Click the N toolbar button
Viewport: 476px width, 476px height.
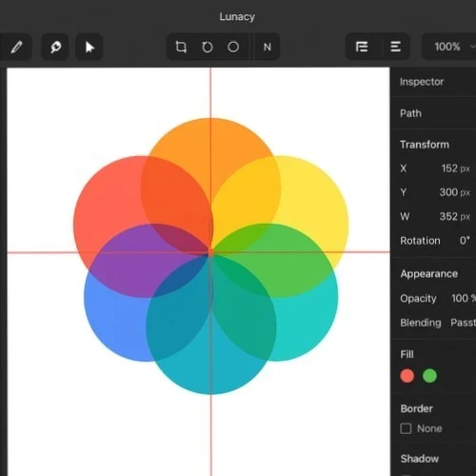click(268, 47)
